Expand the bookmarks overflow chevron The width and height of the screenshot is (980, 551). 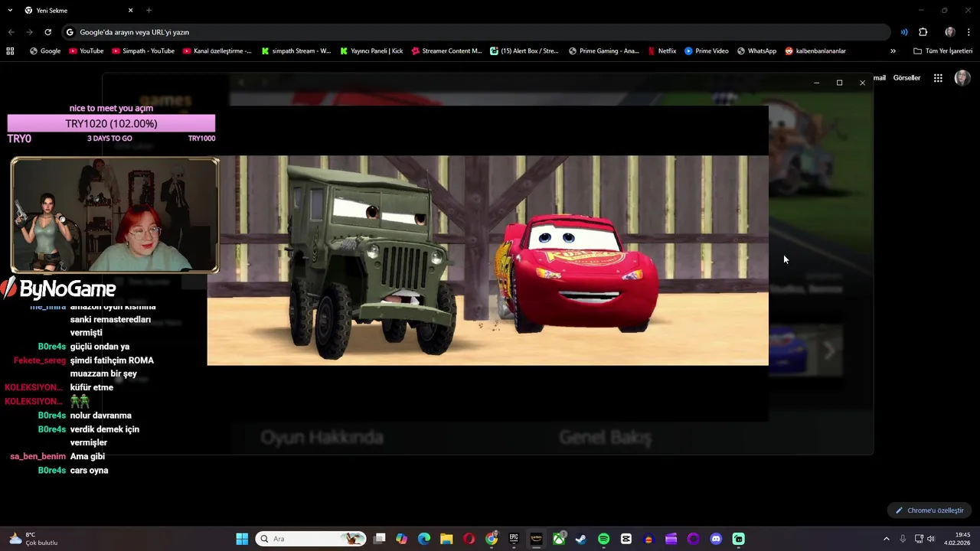tap(893, 51)
